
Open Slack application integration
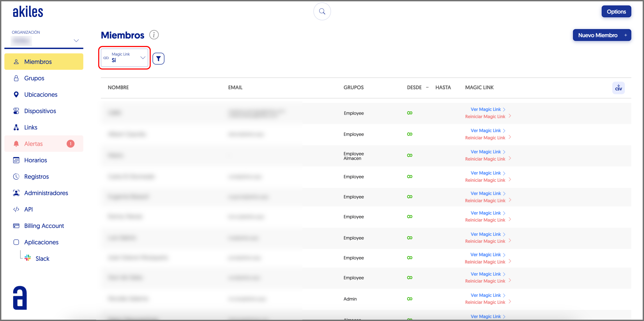click(x=42, y=258)
